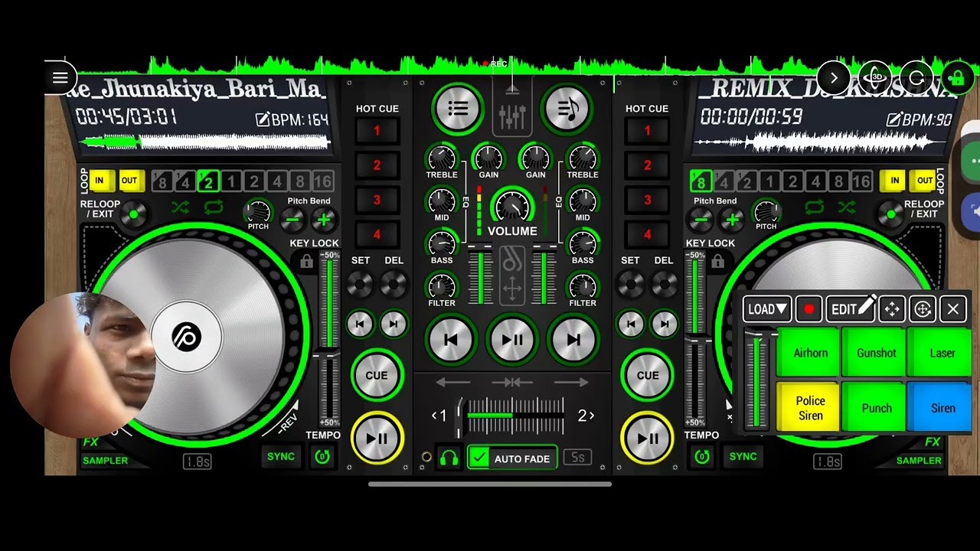This screenshot has width=980, height=551.
Task: Edit the right deck BPM 90
Action: [920, 119]
